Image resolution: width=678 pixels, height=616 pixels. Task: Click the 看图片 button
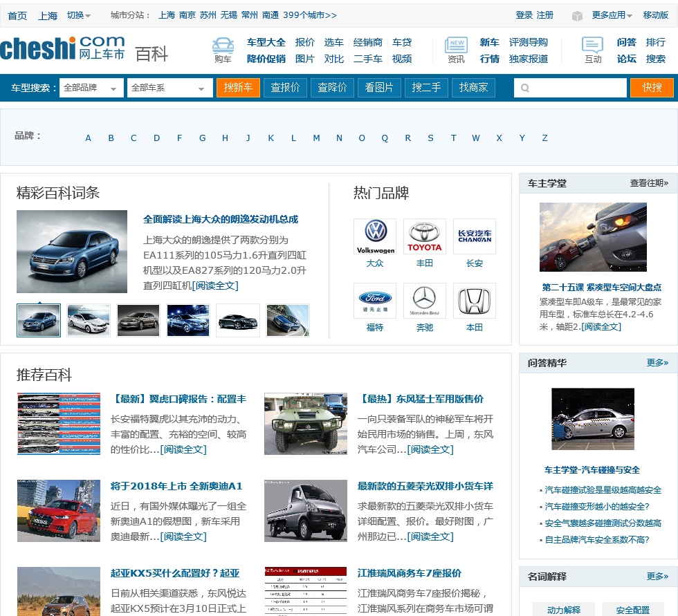tap(379, 88)
